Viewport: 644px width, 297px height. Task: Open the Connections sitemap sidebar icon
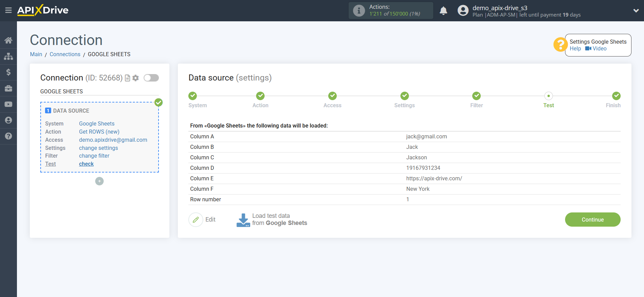pyautogui.click(x=8, y=56)
